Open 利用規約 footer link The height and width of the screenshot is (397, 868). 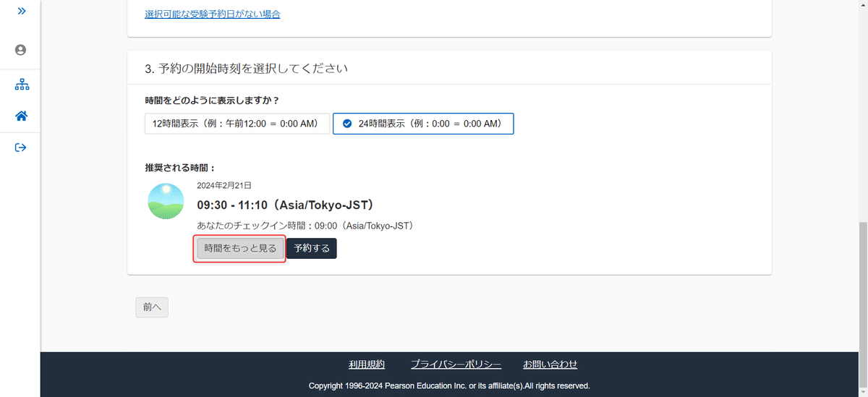coord(367,364)
